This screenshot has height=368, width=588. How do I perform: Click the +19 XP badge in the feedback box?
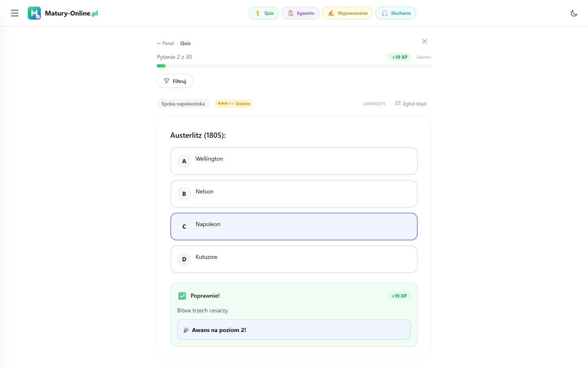[399, 296]
